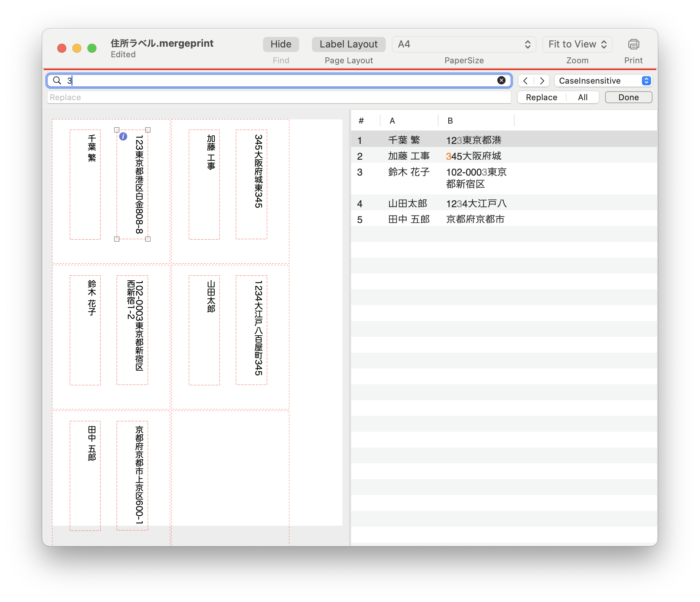The height and width of the screenshot is (602, 700).
Task: Open Label Layout page settings
Action: point(348,44)
